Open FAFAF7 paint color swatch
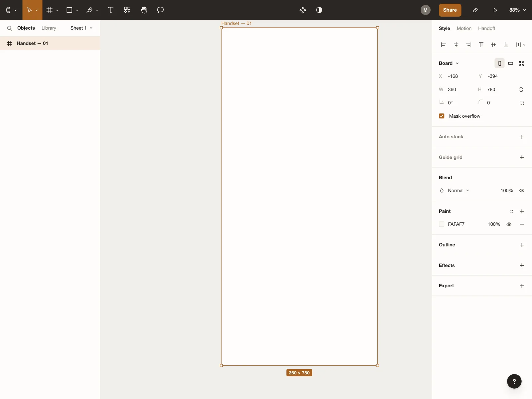Viewport: 532px width, 399px height. [442, 224]
